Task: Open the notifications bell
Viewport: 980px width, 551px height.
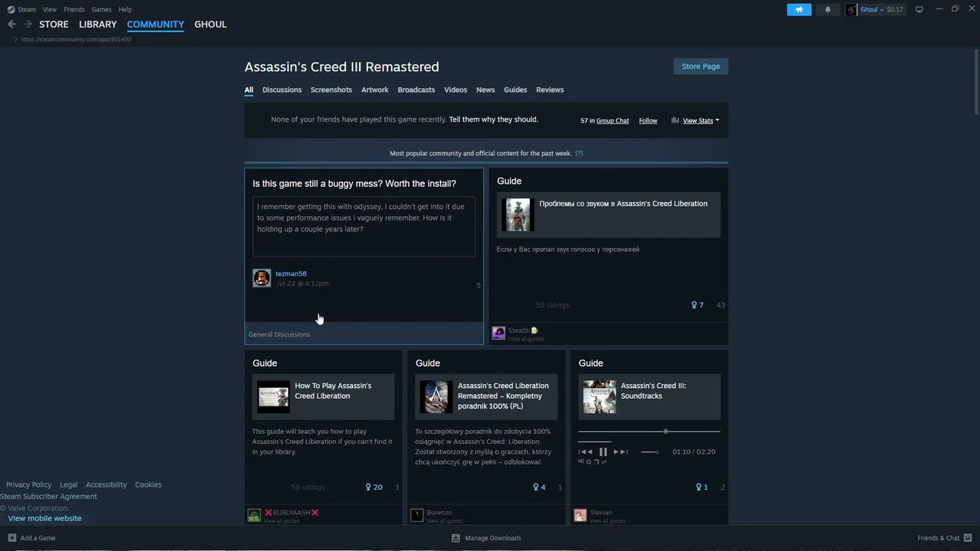Action: point(828,9)
